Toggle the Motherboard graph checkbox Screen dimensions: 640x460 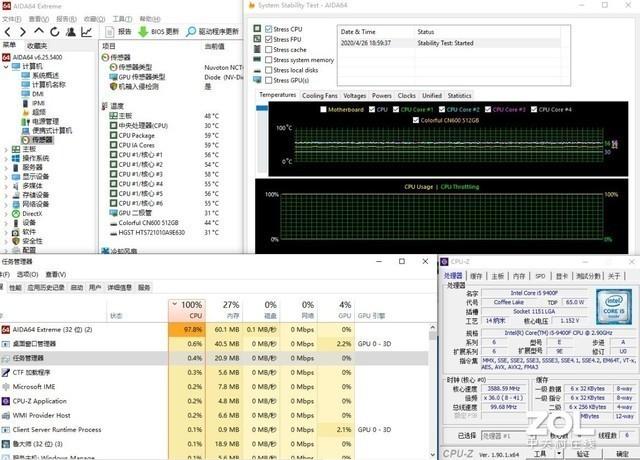324,109
